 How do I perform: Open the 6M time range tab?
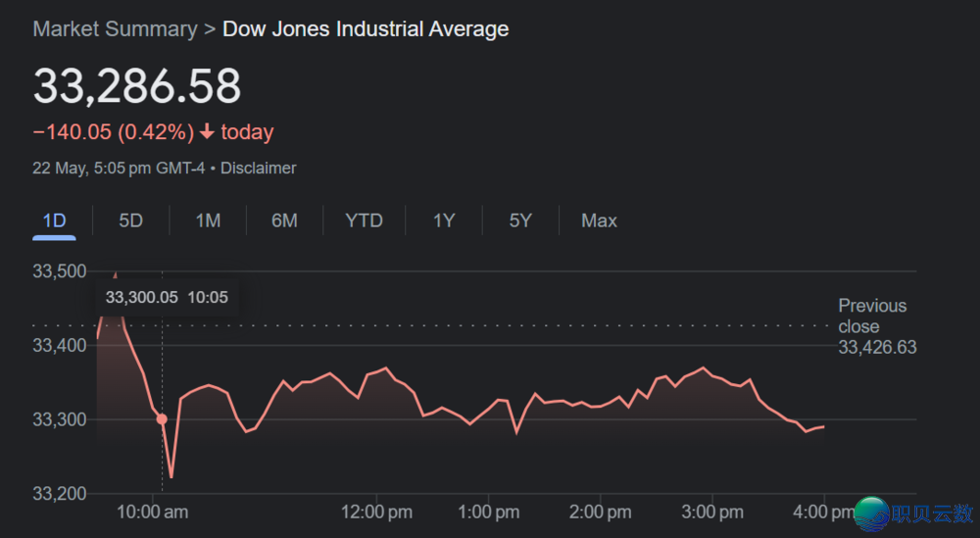pos(284,220)
